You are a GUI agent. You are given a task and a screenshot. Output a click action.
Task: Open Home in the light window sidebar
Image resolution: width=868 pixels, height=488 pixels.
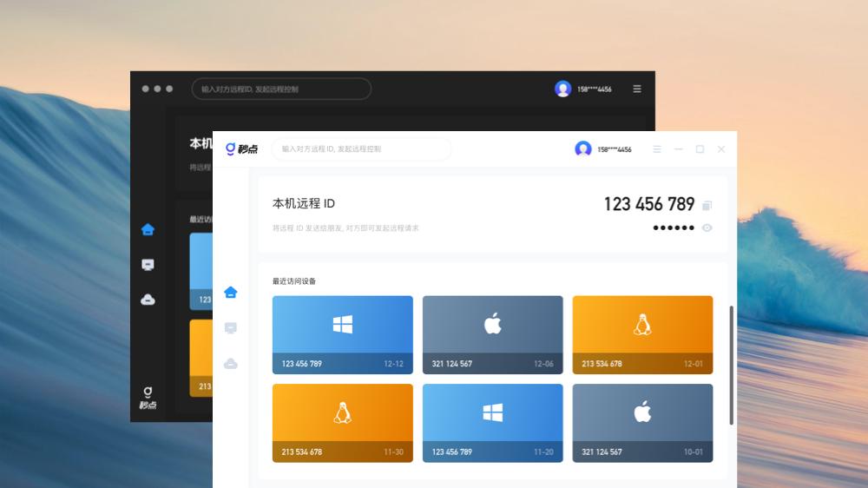coord(231,293)
